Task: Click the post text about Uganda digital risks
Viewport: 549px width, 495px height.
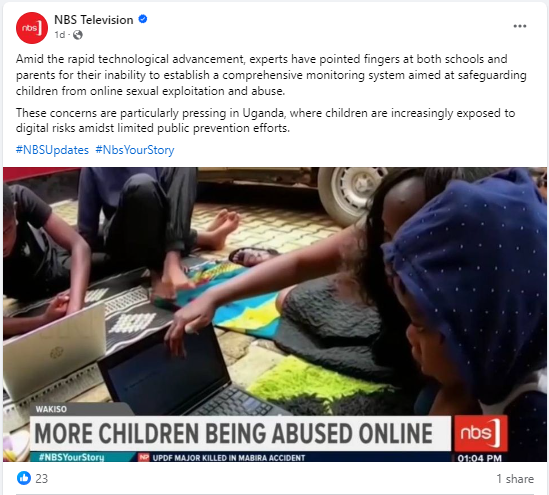Action: [265, 120]
